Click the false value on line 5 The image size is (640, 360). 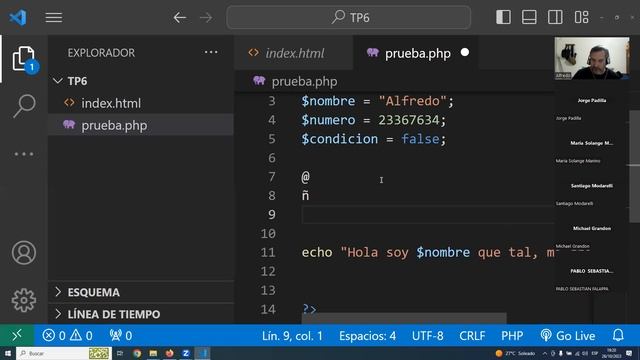point(420,139)
